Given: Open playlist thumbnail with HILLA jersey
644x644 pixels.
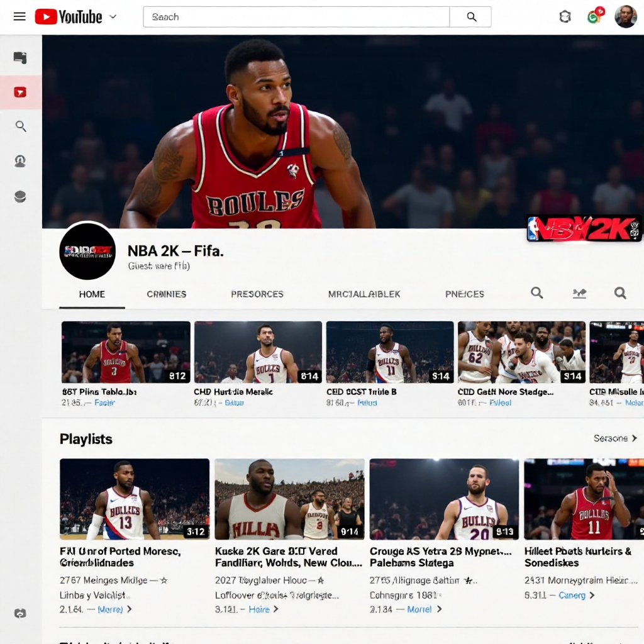Looking at the screenshot, I should pyautogui.click(x=289, y=499).
